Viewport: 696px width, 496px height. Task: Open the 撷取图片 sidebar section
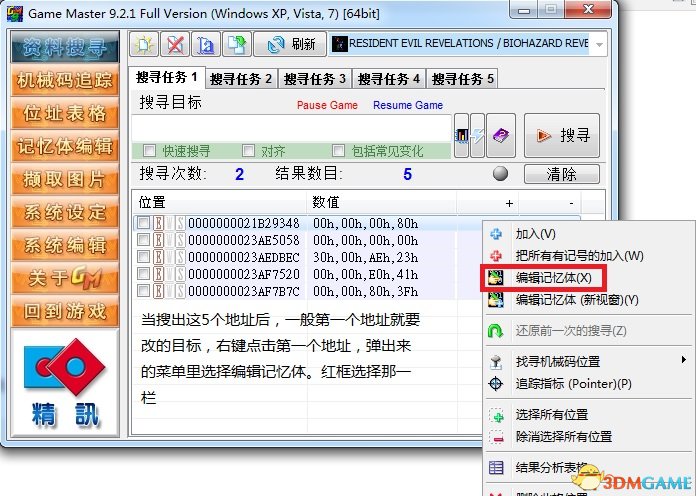pyautogui.click(x=65, y=179)
